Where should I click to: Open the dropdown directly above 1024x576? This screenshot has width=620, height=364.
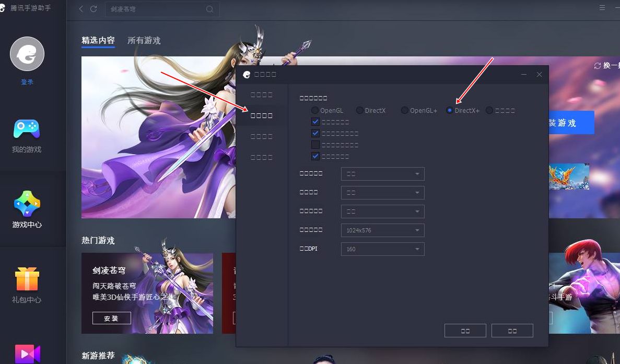pos(383,212)
